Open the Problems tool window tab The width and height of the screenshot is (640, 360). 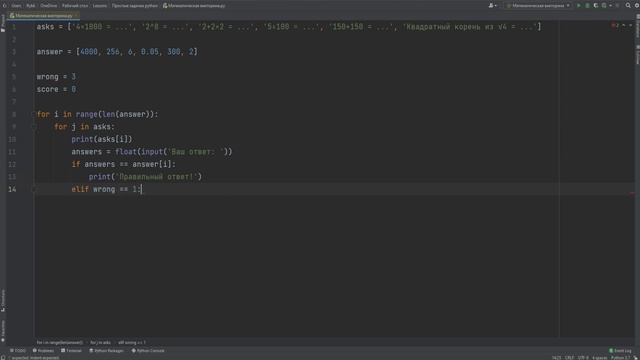[43, 351]
